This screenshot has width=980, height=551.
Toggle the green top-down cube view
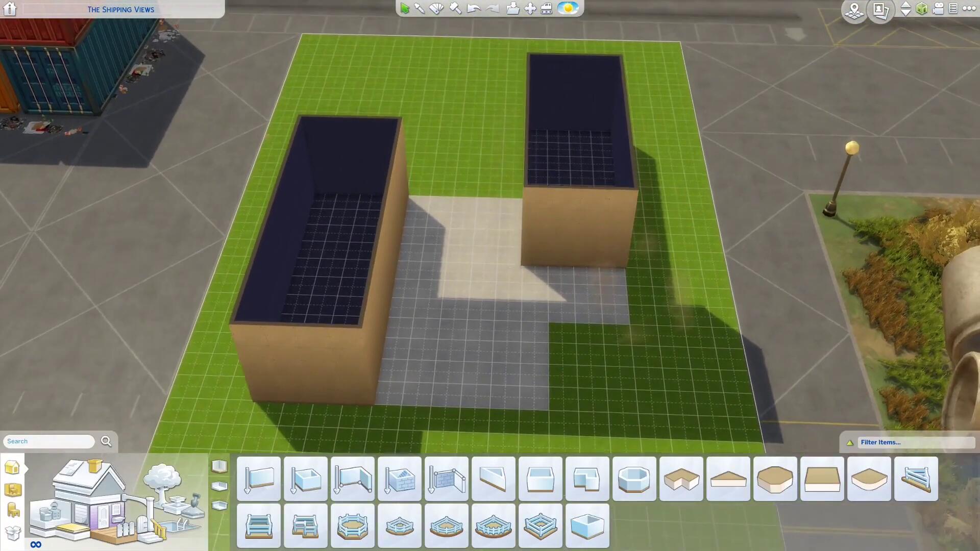pos(922,9)
